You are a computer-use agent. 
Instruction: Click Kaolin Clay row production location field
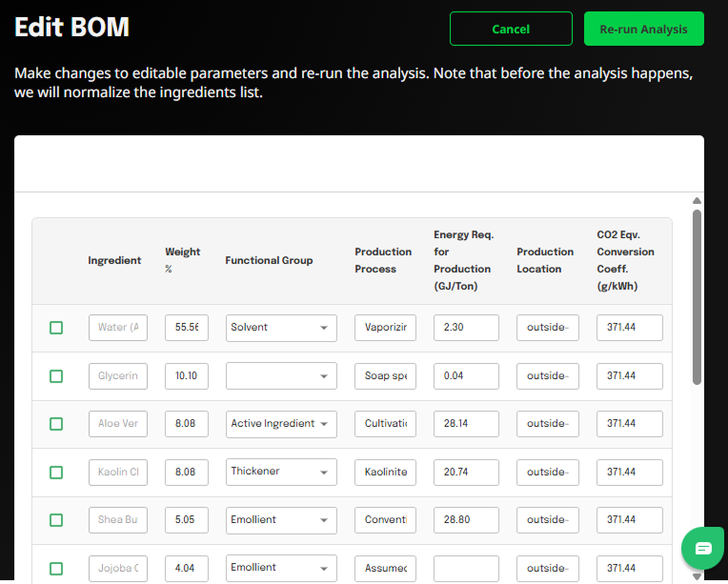tap(548, 473)
